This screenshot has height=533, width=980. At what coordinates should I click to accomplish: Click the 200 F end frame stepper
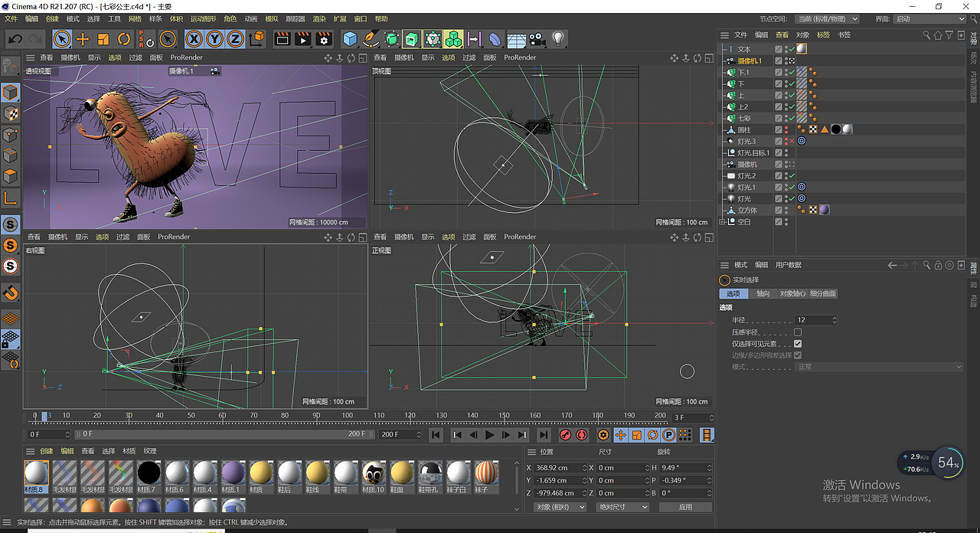point(419,434)
